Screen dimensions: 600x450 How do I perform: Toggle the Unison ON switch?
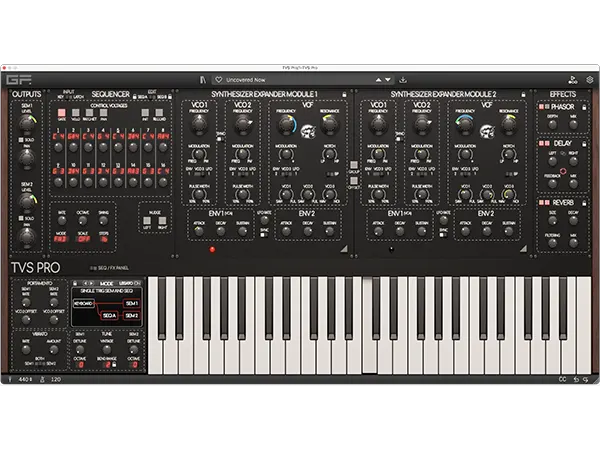(137, 283)
